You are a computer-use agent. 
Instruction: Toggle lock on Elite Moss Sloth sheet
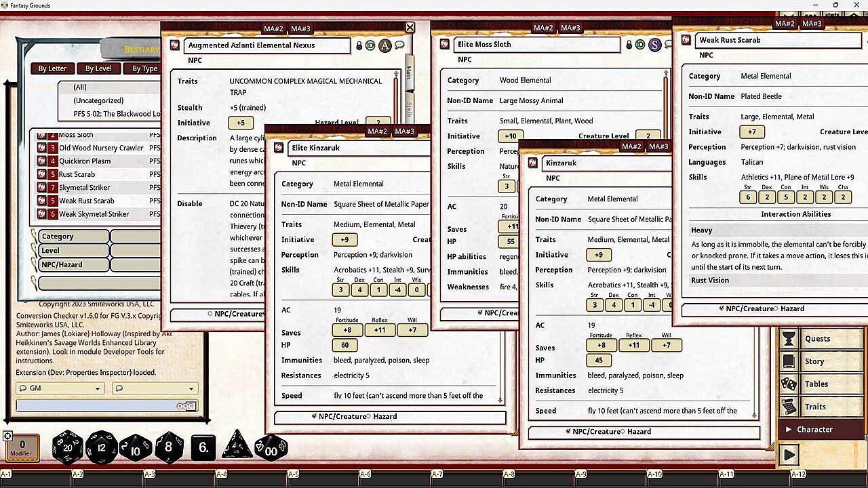[629, 45]
